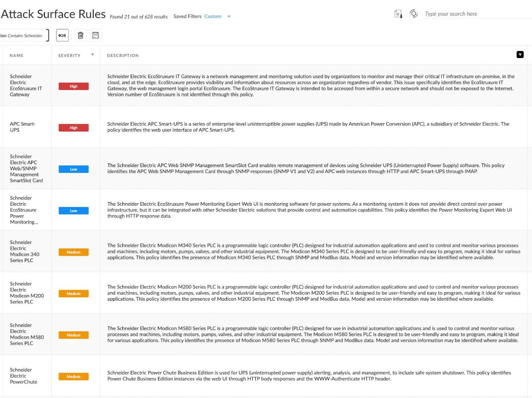Viewport: 532px width, 398px height.
Task: Click the Modicon M340 Series PLC description
Action: [x=314, y=251]
